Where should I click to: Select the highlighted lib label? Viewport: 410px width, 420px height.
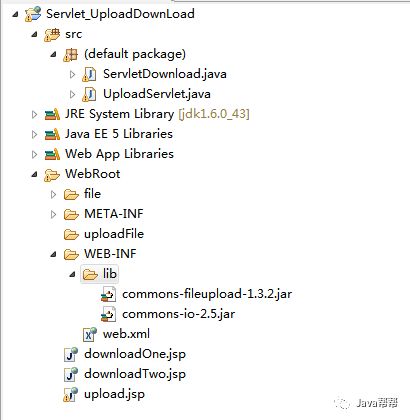pyautogui.click(x=110, y=274)
